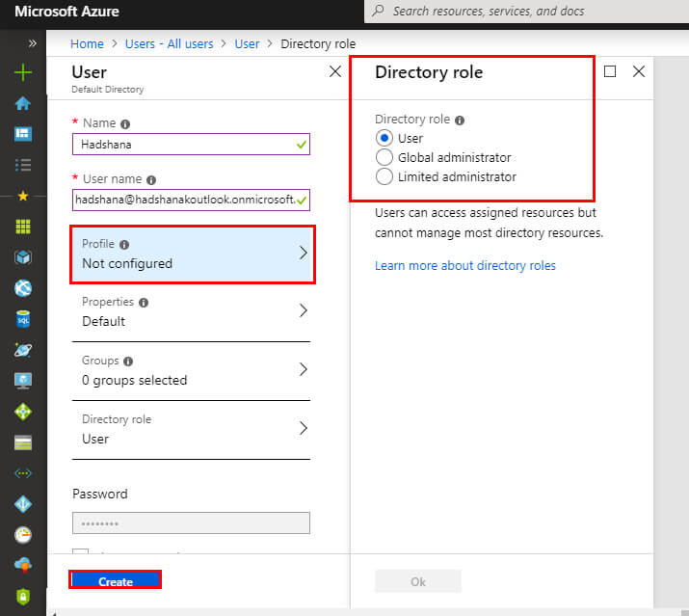Expand the Profile Not configured row
The image size is (689, 616).
click(x=193, y=254)
